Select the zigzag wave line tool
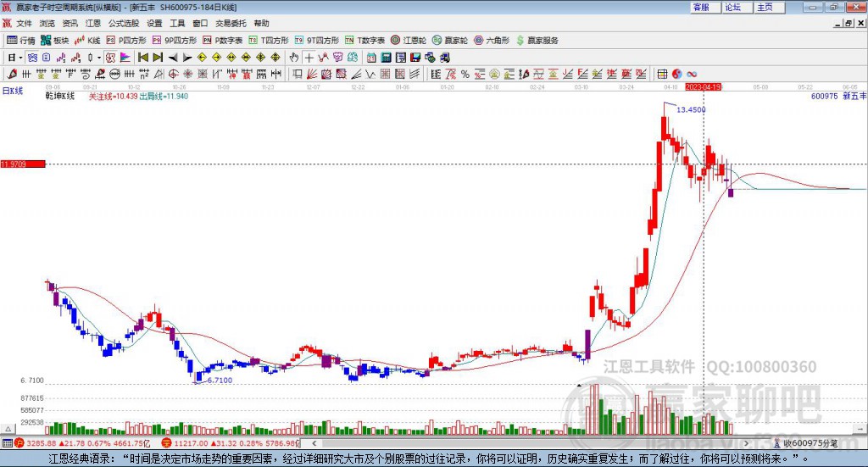Screen dimensions: 868x467 click(370, 74)
